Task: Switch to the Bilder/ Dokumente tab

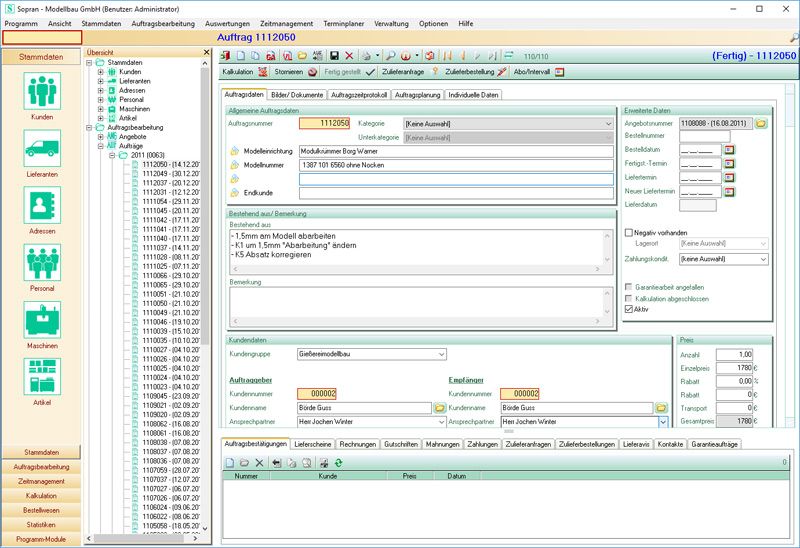Action: pos(297,95)
